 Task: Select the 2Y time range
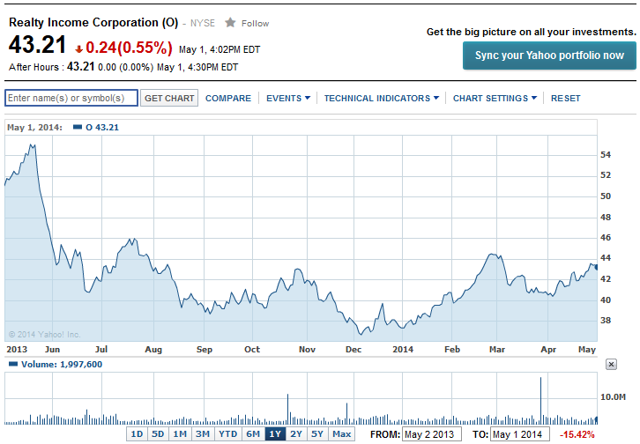pyautogui.click(x=296, y=434)
